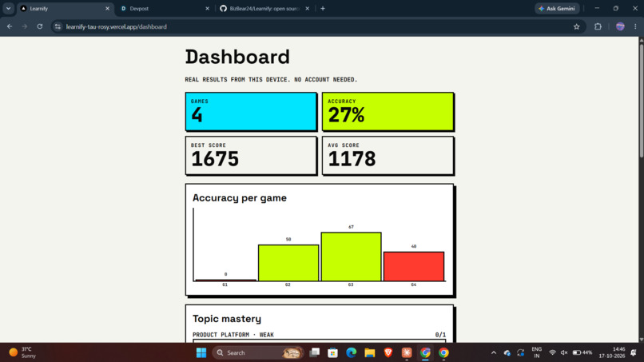
Task: Click the Best Score 1675 card
Action: click(x=251, y=156)
